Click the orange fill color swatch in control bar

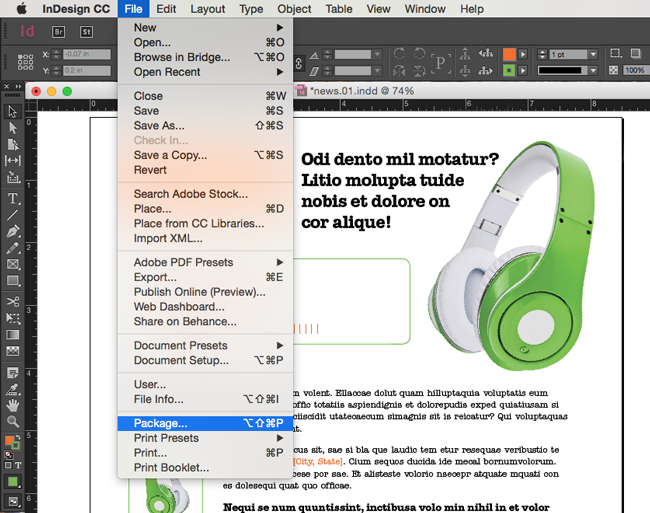(509, 54)
